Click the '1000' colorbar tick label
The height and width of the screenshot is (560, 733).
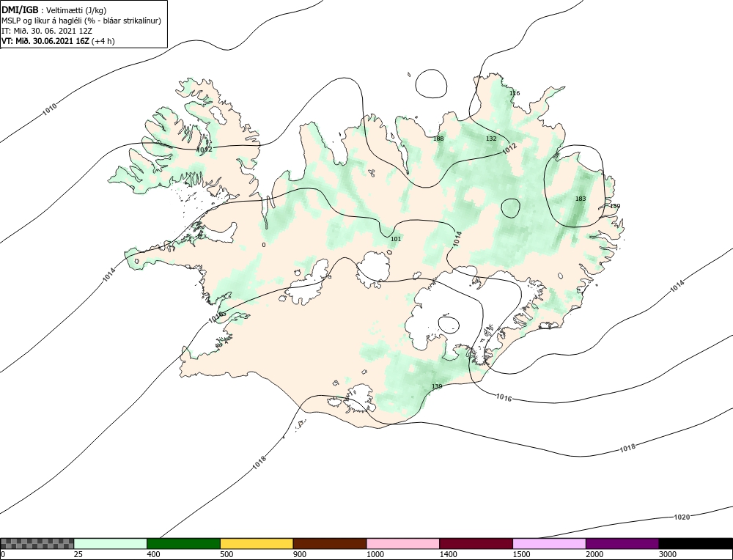click(x=375, y=554)
